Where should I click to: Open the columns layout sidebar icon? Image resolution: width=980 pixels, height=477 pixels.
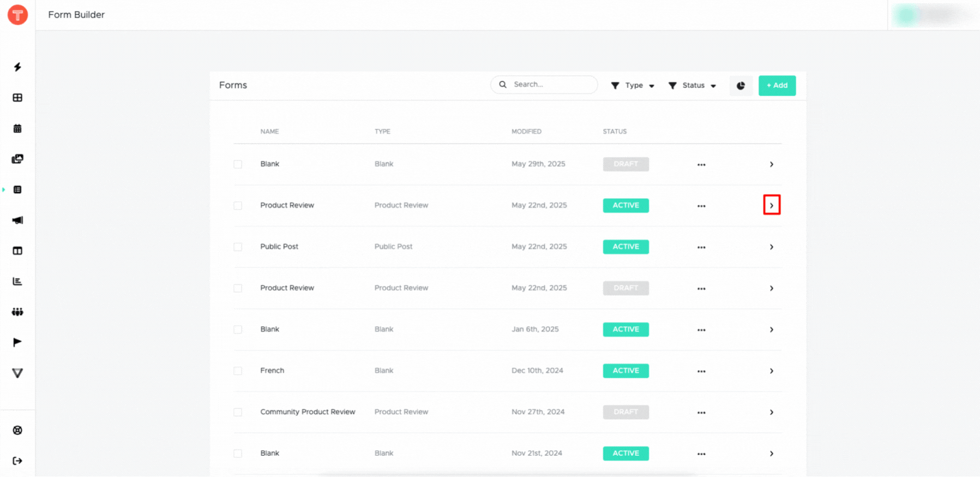click(17, 251)
